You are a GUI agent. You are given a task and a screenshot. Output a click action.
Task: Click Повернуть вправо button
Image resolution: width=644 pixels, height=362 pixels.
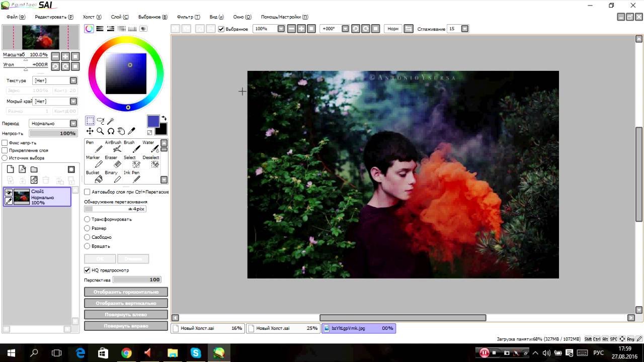[x=126, y=326]
